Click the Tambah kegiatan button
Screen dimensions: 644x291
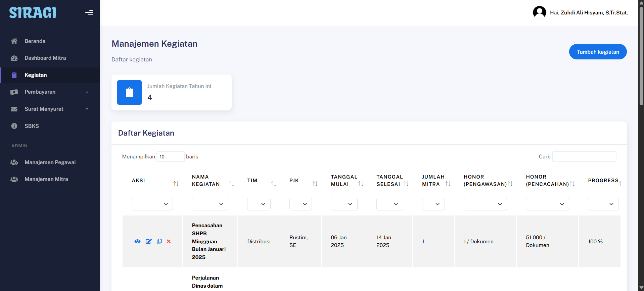tap(598, 52)
